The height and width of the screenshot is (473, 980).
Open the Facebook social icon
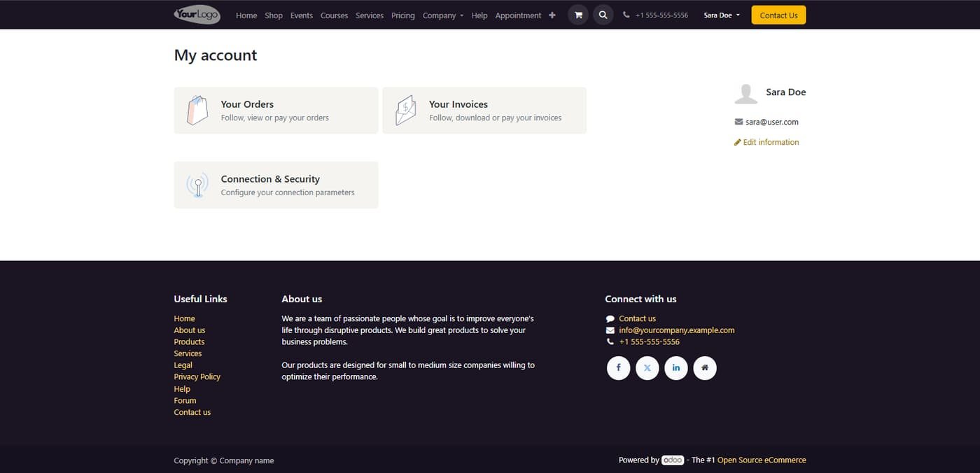(618, 368)
